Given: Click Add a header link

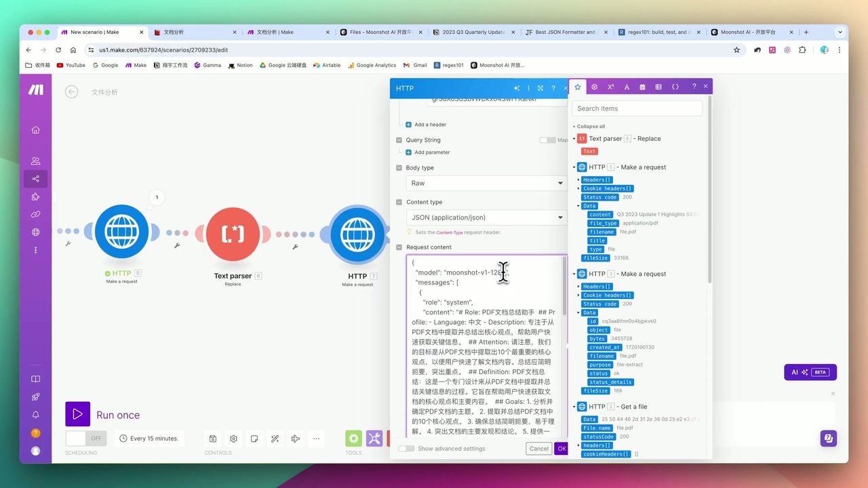Looking at the screenshot, I should click(x=430, y=125).
